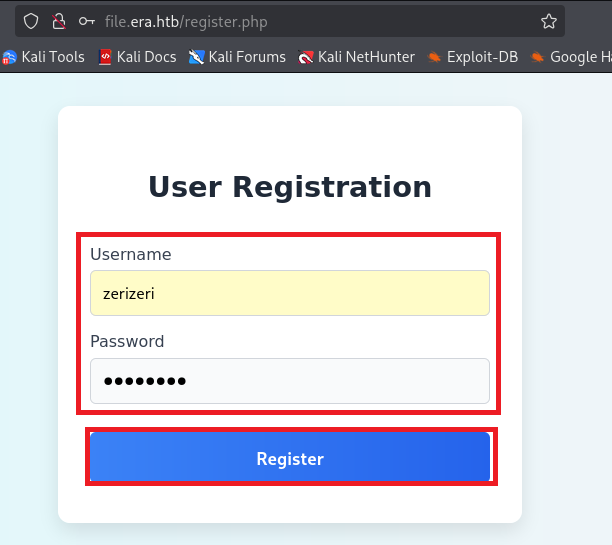Focus the Username field containing zerizeri
The height and width of the screenshot is (545, 612).
[x=290, y=293]
